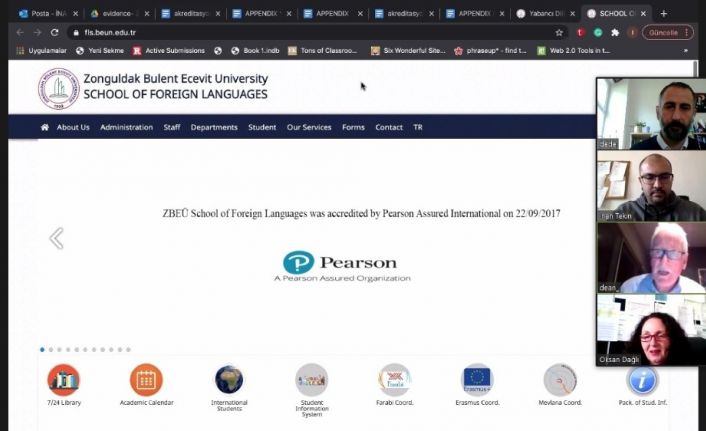
Task: Open the Forms menu
Action: 353,127
